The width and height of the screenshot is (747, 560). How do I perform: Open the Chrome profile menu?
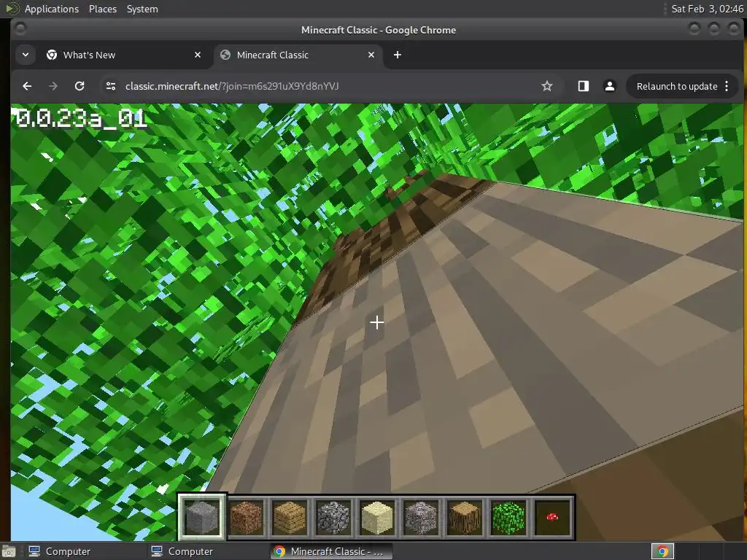coord(609,86)
